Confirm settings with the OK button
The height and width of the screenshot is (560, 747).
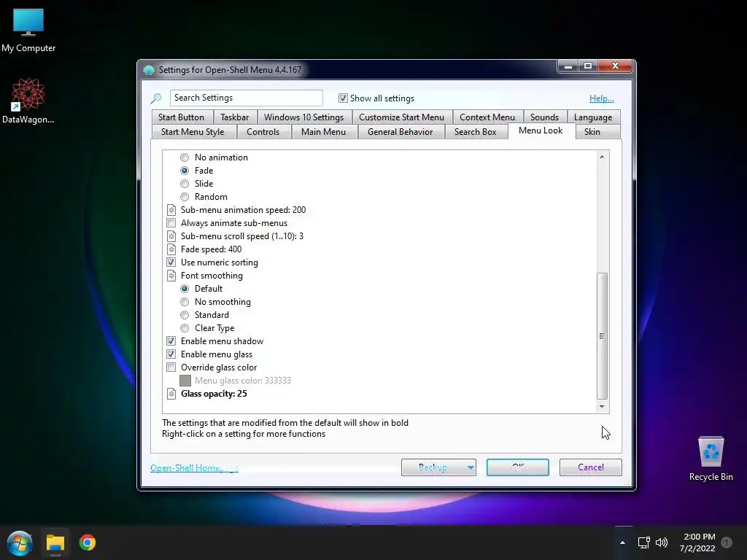coord(518,467)
